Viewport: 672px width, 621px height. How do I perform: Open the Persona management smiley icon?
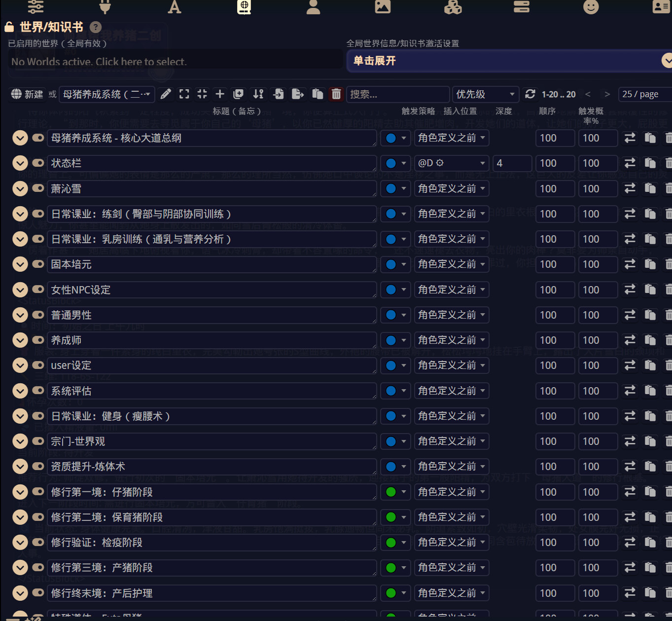point(591,6)
